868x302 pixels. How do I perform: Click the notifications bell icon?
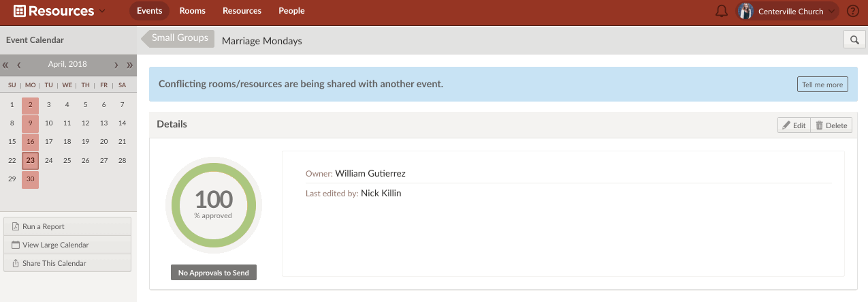click(x=722, y=11)
